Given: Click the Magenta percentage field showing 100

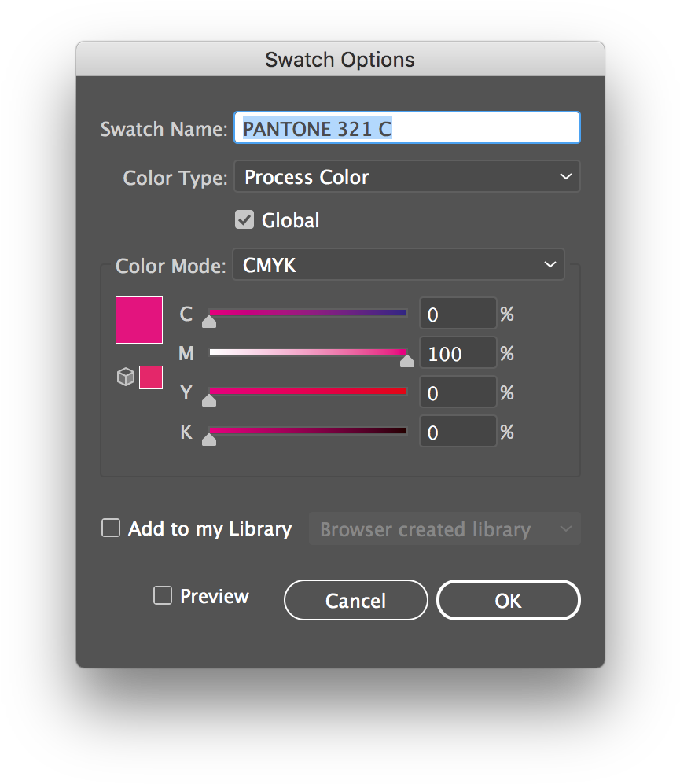Looking at the screenshot, I should [x=458, y=354].
